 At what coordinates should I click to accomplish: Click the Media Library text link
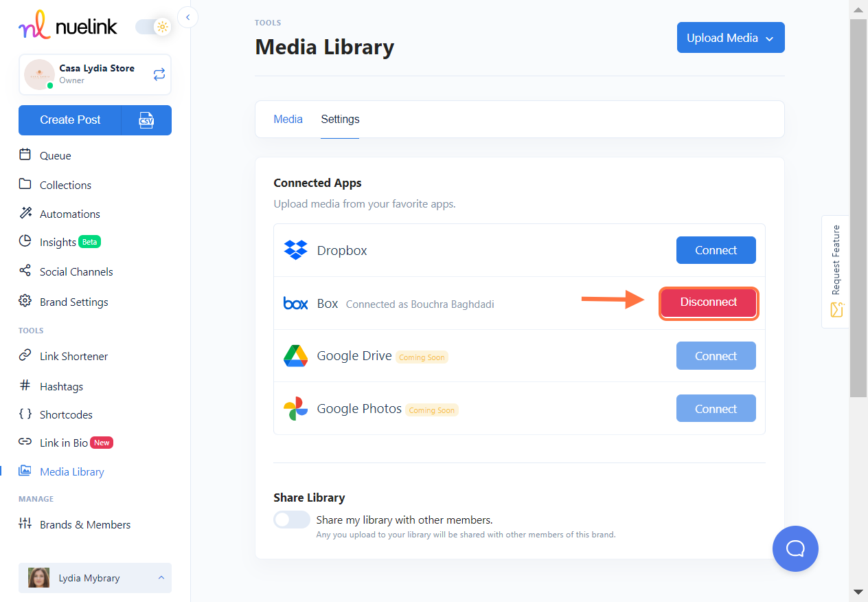click(72, 472)
